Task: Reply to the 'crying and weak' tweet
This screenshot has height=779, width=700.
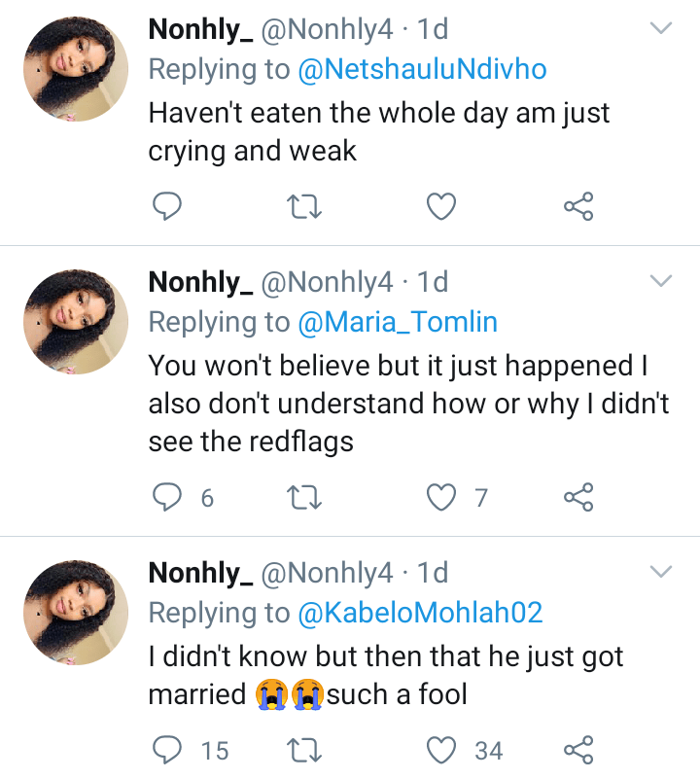Action: click(168, 206)
